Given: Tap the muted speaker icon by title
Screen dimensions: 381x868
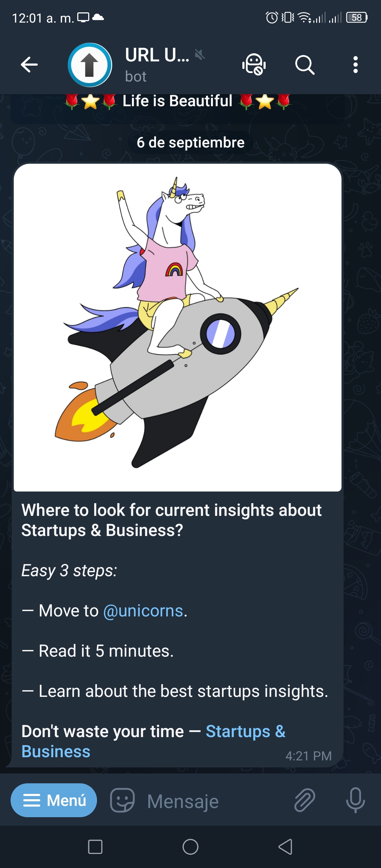Looking at the screenshot, I should pyautogui.click(x=200, y=55).
